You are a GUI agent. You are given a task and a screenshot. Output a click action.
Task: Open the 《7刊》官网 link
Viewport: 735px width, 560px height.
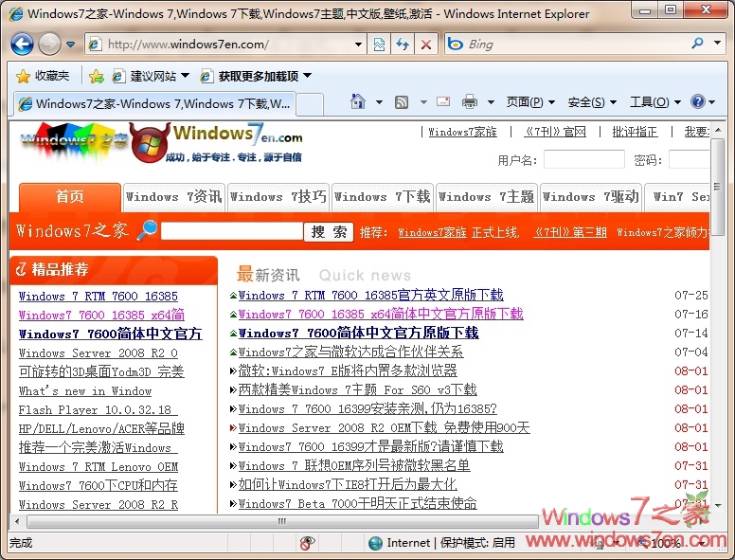555,132
